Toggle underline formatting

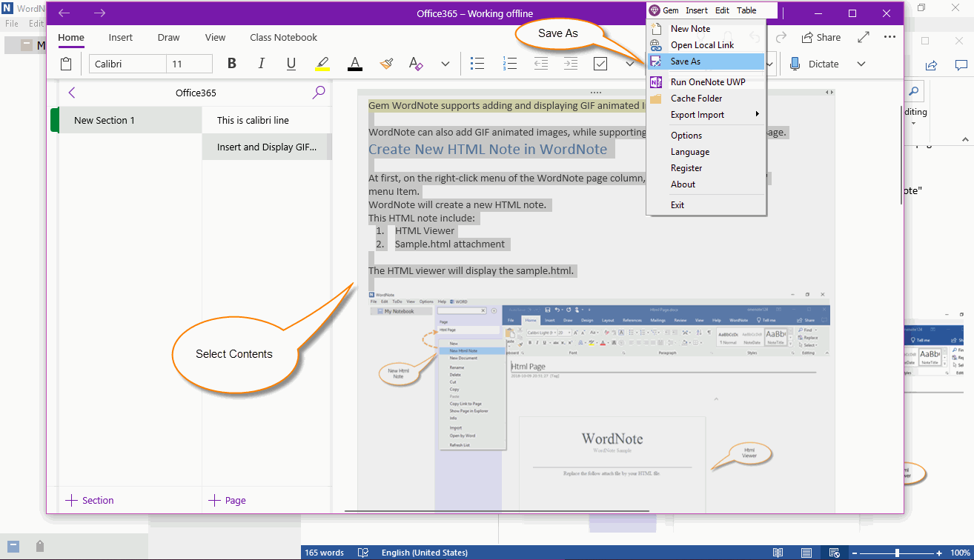point(291,64)
